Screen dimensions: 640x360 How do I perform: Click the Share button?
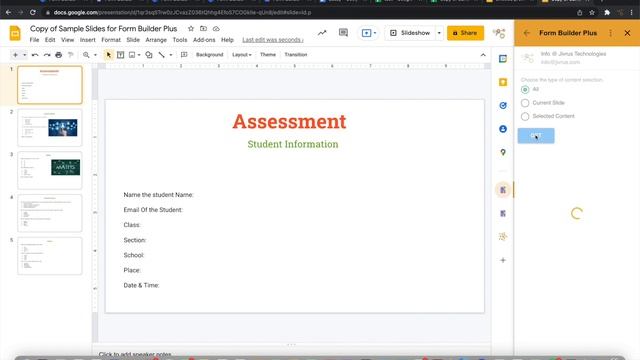(x=465, y=33)
